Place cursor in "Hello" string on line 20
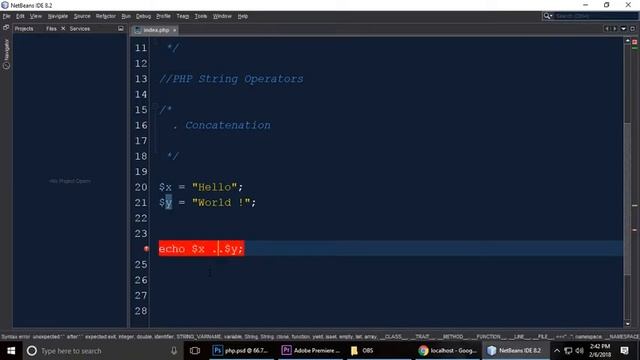Viewport: 640px width, 360px height. pyautogui.click(x=215, y=187)
